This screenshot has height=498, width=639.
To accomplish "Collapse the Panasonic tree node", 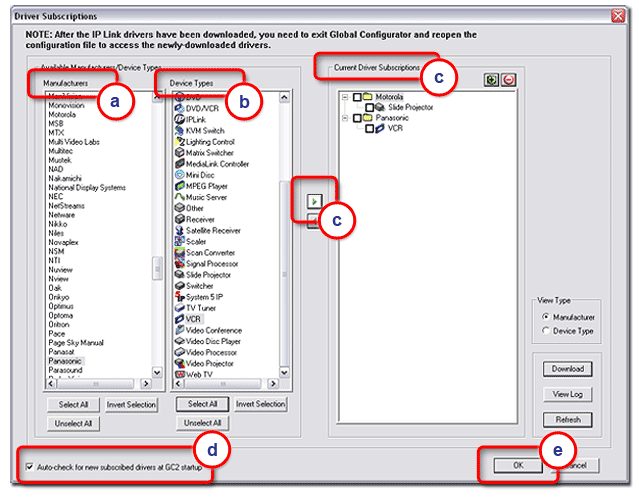I will coord(345,118).
